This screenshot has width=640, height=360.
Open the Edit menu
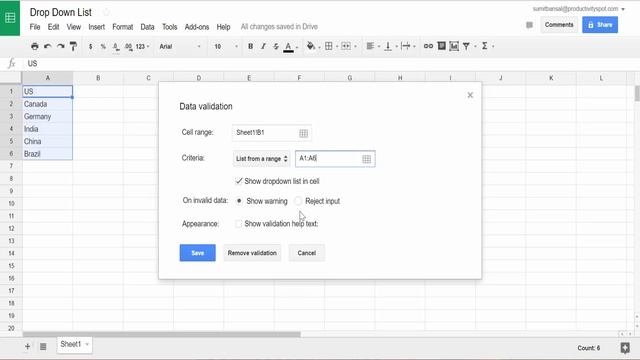coord(53,27)
